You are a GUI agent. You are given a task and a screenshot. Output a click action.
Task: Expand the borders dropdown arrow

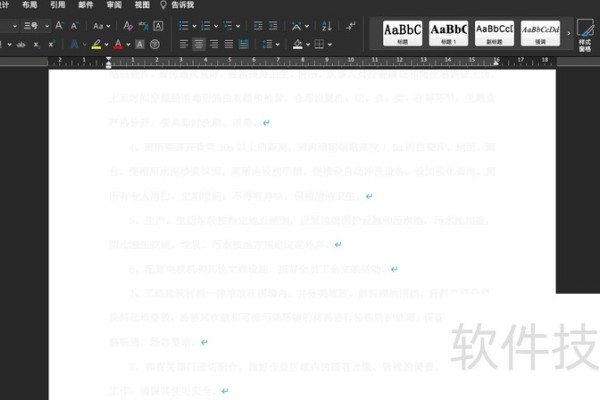tap(330, 45)
